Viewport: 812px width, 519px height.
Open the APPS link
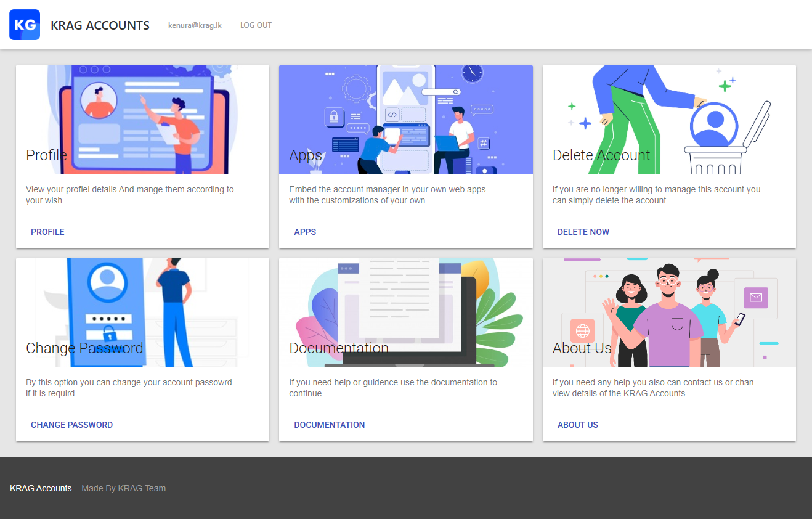pyautogui.click(x=305, y=232)
